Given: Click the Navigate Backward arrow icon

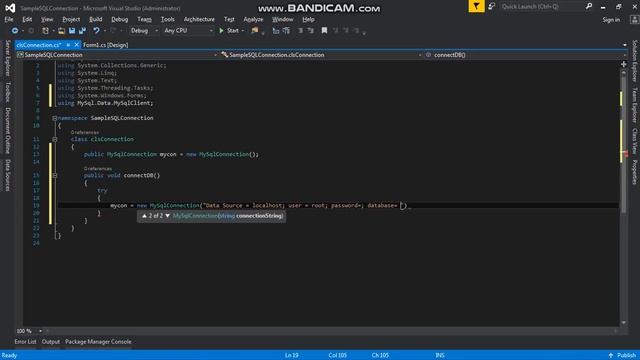Looking at the screenshot, I should 15,31.
